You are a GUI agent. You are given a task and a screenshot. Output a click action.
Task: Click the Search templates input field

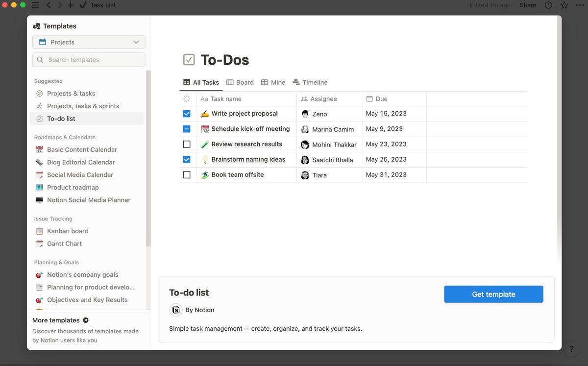point(89,60)
